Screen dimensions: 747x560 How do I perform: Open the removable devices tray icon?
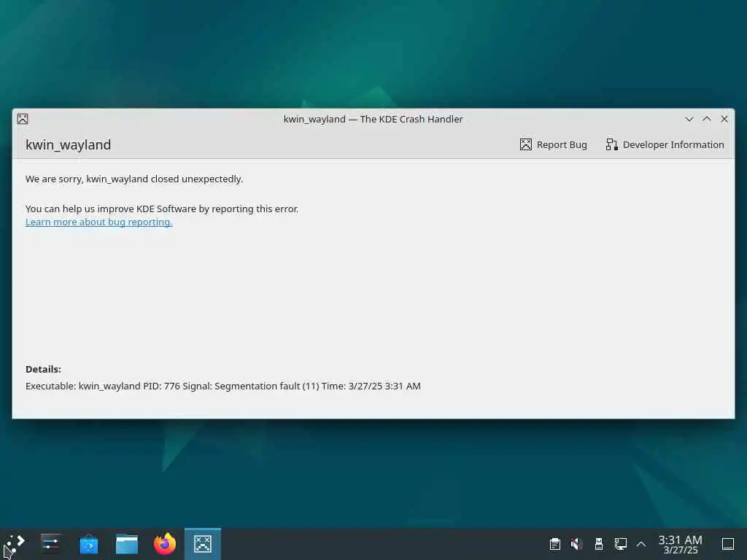click(599, 544)
